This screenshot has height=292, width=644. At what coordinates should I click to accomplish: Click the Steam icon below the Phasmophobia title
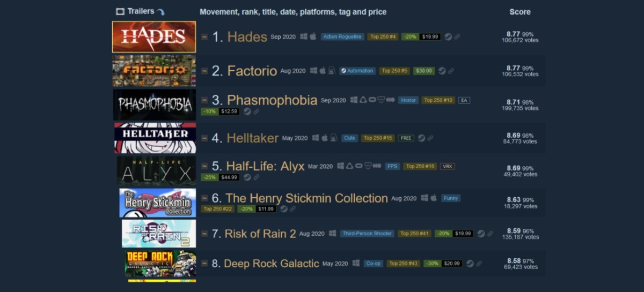(247, 111)
